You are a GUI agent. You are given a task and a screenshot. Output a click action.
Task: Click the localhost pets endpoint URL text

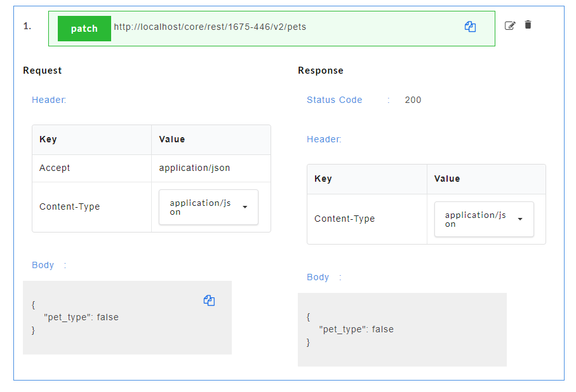pyautogui.click(x=210, y=27)
